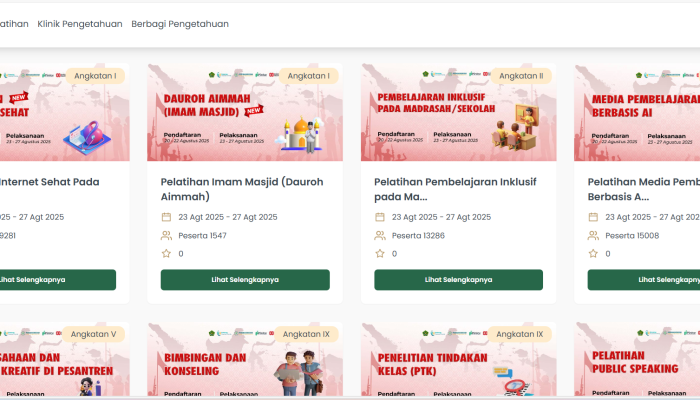Open Penelitian Tindakan Kelas banner image

pyautogui.click(x=458, y=359)
